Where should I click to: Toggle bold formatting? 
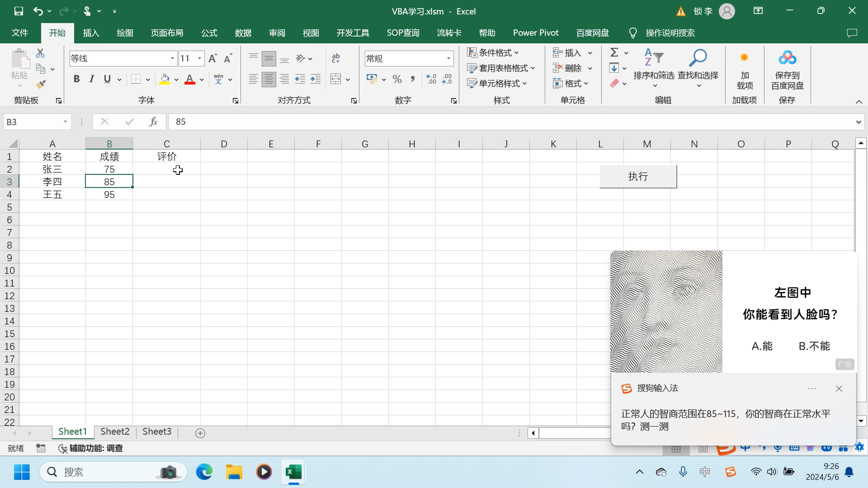pos(76,80)
